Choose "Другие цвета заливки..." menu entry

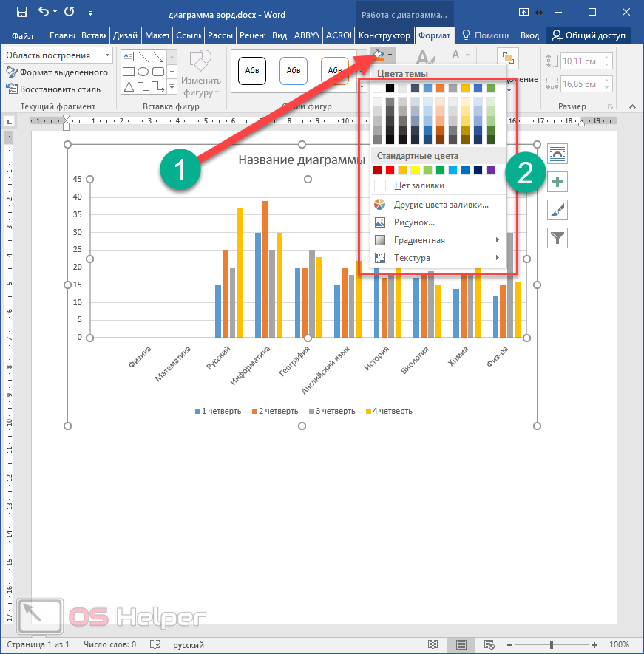coord(441,205)
